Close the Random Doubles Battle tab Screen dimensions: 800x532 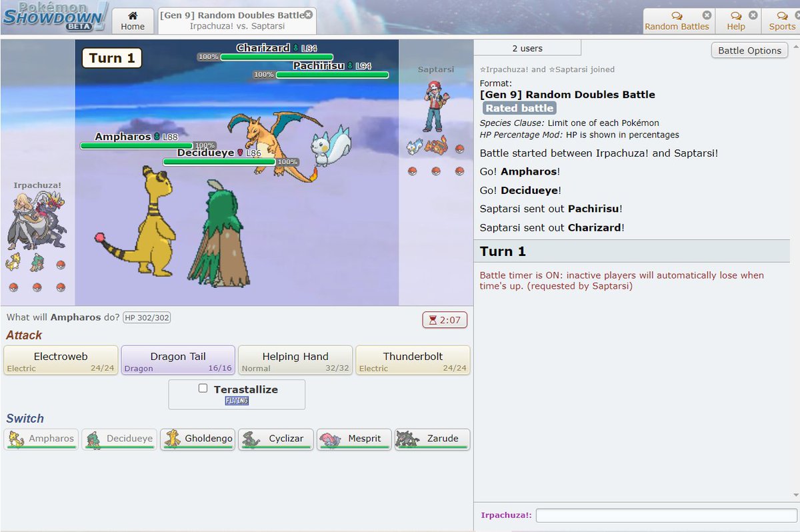[308, 15]
